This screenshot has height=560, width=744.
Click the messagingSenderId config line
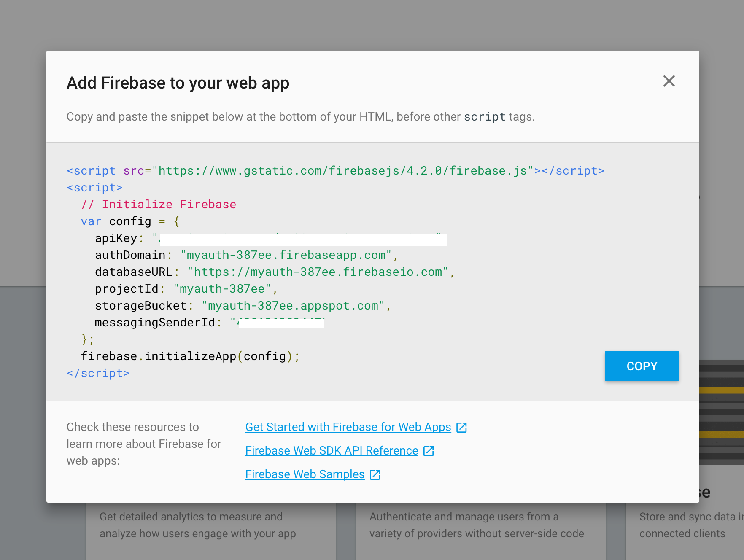pyautogui.click(x=211, y=323)
